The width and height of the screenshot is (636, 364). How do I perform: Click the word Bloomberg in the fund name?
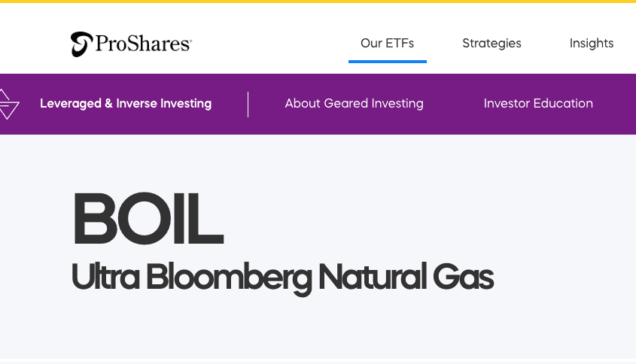coord(228,278)
